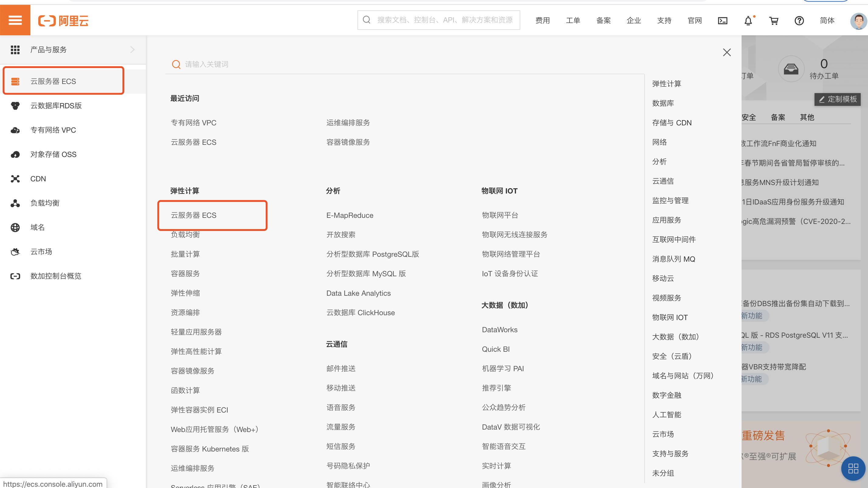Open the orange hamburger menu
Screen dimensions: 868x488
click(15, 20)
